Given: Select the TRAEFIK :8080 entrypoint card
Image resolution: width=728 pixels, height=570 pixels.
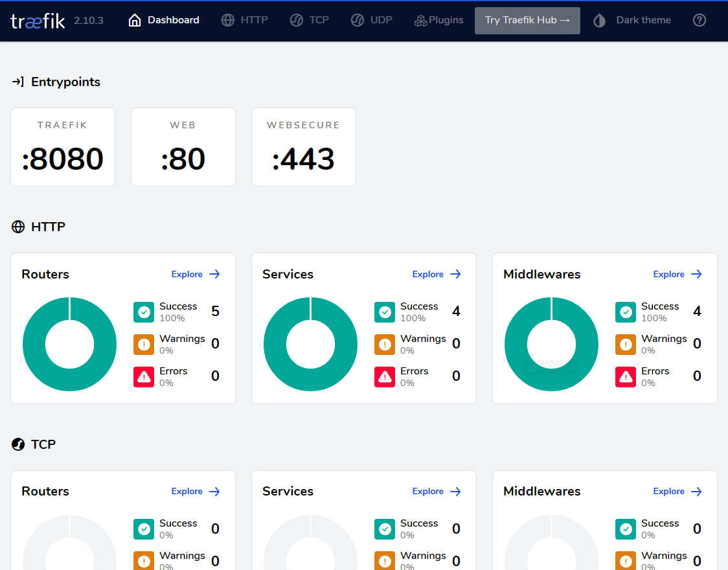Looking at the screenshot, I should (x=63, y=147).
